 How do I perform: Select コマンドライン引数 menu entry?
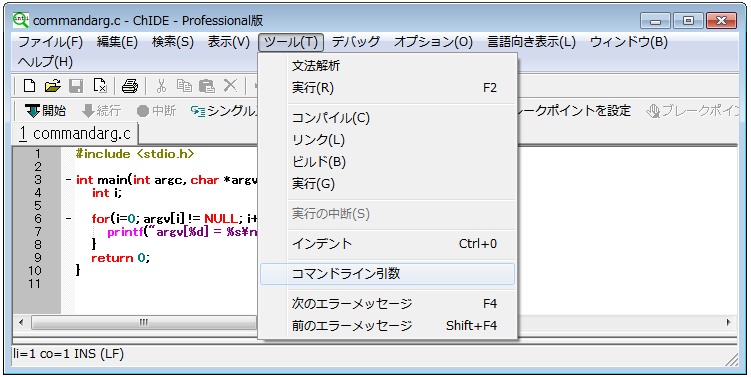coord(387,274)
